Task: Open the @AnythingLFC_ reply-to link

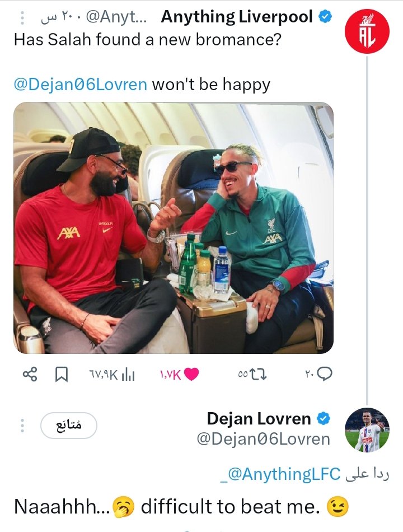Action: [280, 475]
